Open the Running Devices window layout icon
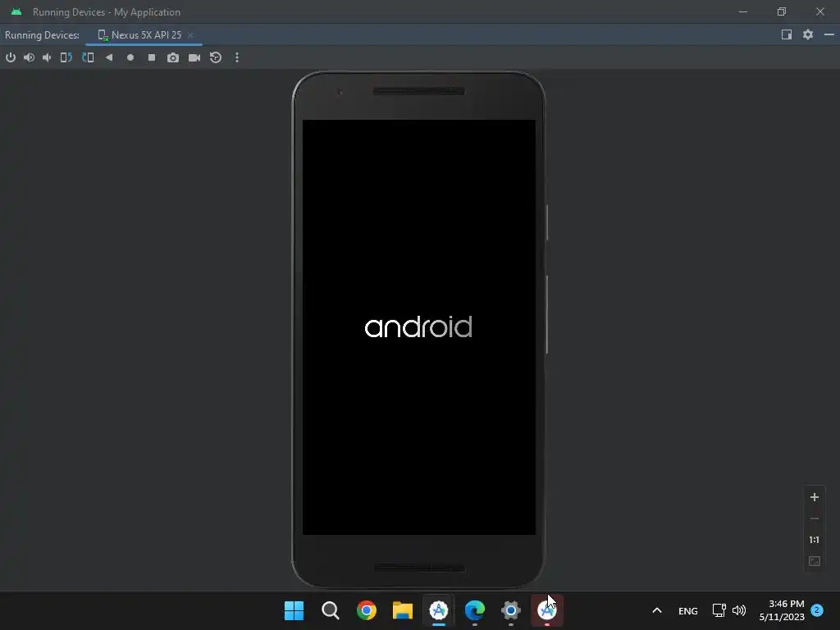The height and width of the screenshot is (630, 840). click(787, 34)
